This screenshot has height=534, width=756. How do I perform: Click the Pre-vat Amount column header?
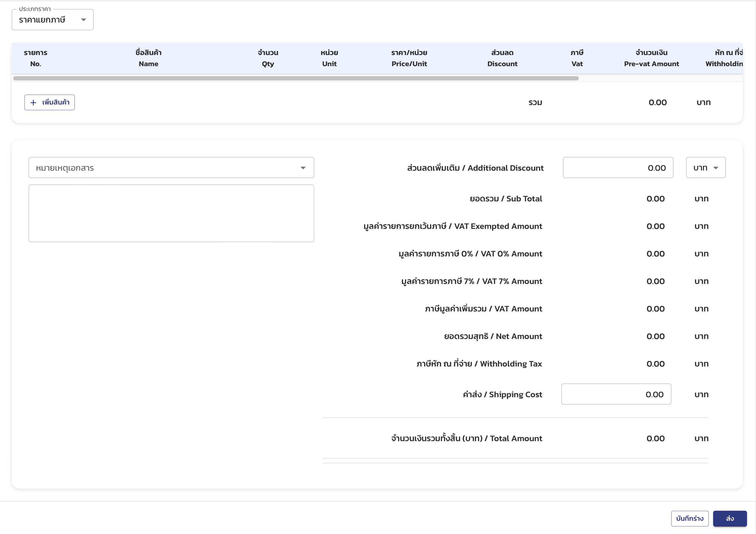click(652, 58)
